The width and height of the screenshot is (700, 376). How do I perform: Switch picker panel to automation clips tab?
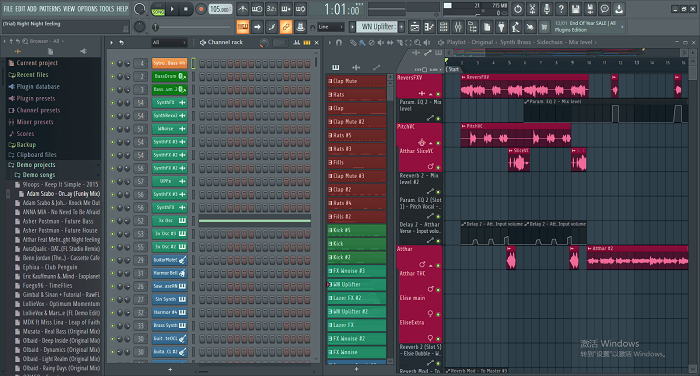click(x=377, y=67)
